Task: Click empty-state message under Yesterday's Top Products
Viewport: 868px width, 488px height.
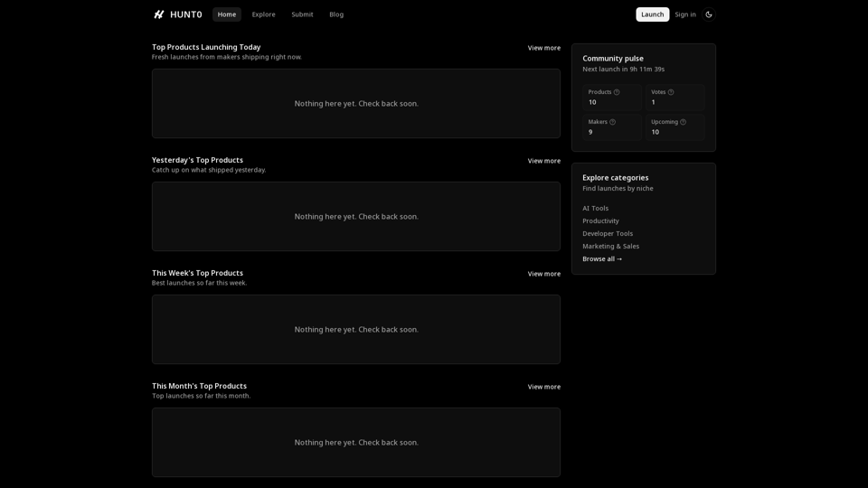Action: pyautogui.click(x=356, y=217)
